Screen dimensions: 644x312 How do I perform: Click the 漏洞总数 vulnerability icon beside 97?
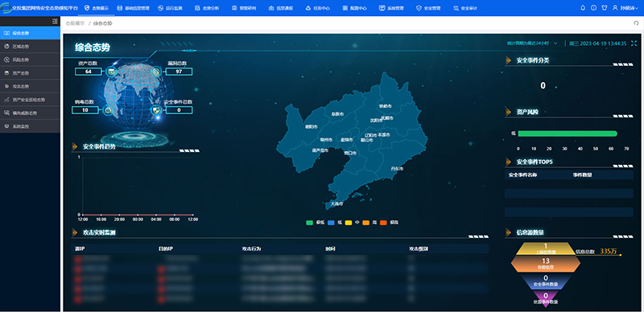pyautogui.click(x=156, y=72)
